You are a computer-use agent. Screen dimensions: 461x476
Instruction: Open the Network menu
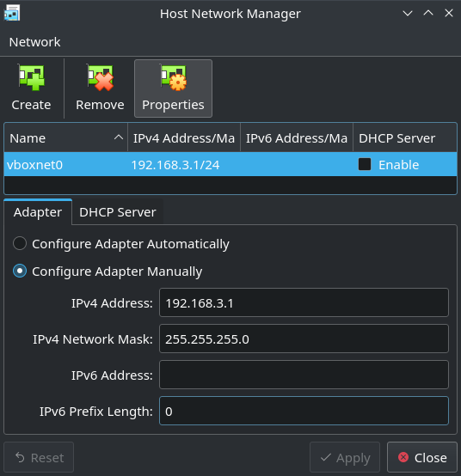(35, 42)
